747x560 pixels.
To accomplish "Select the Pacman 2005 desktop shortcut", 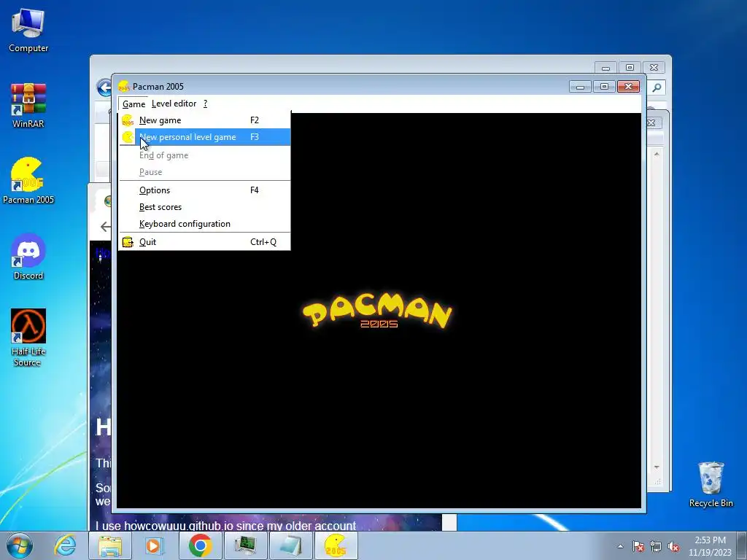I will (28, 181).
